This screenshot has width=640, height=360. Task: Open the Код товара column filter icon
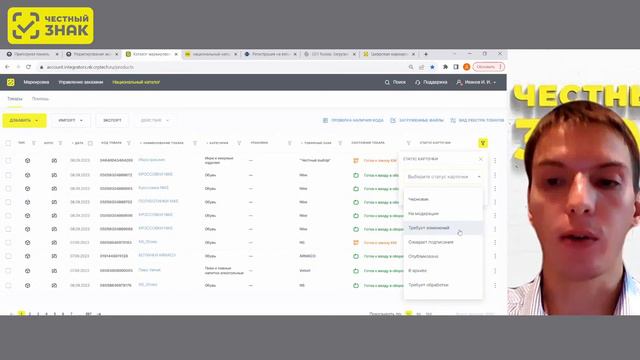coord(129,143)
